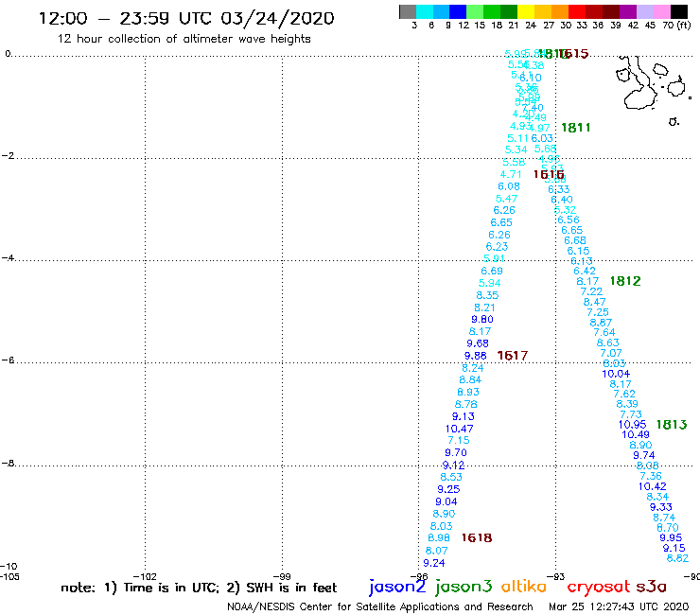Click the wave height value 7.15

coord(459,440)
